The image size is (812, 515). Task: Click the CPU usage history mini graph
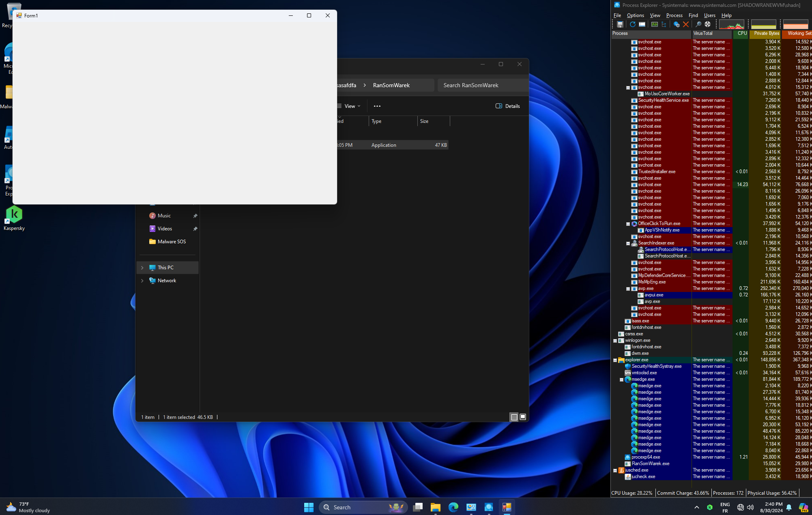tap(732, 24)
